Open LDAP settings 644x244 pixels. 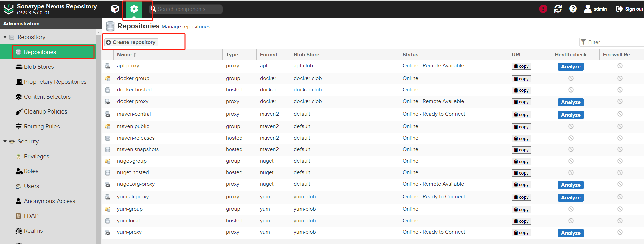click(48, 216)
